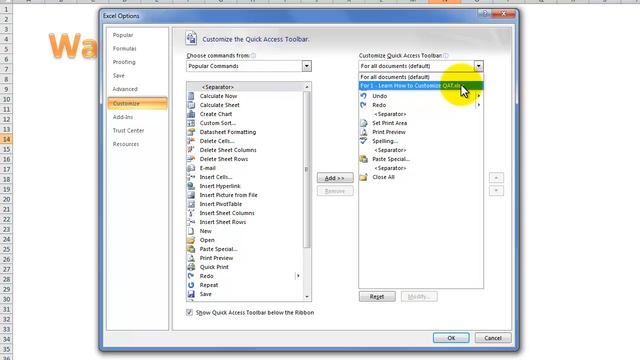Select Set Print Area icon in toolbar list

pyautogui.click(x=363, y=123)
